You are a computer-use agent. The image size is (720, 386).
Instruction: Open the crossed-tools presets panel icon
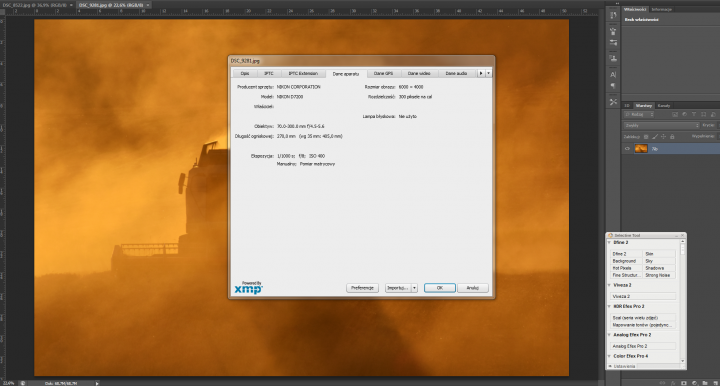tap(613, 102)
